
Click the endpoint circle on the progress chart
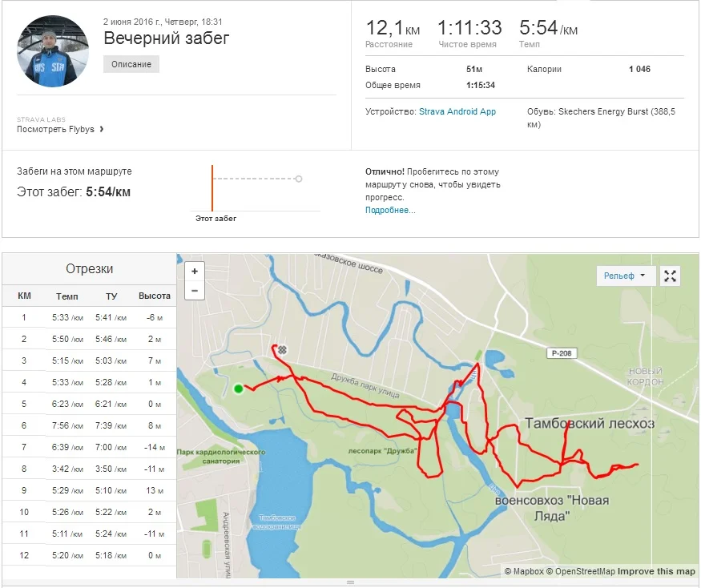299,179
